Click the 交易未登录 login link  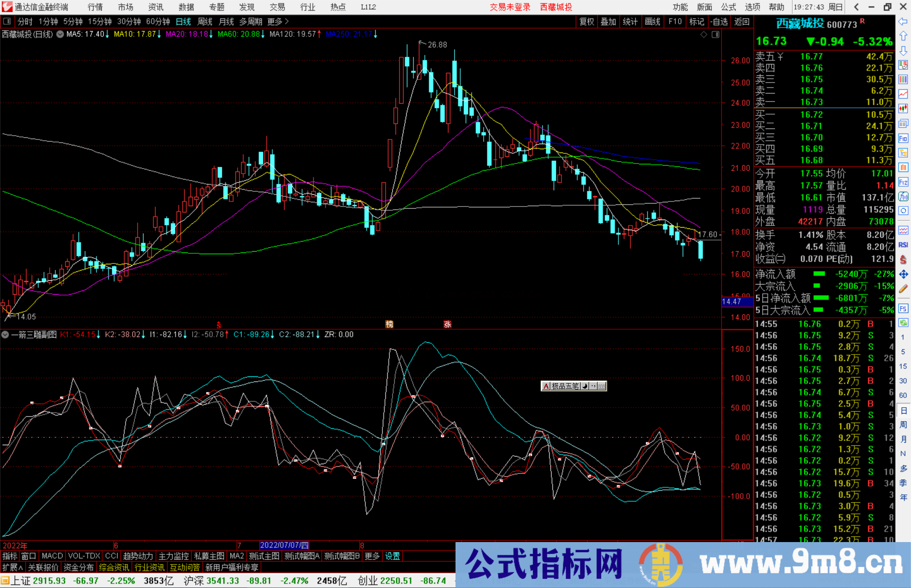click(x=510, y=7)
